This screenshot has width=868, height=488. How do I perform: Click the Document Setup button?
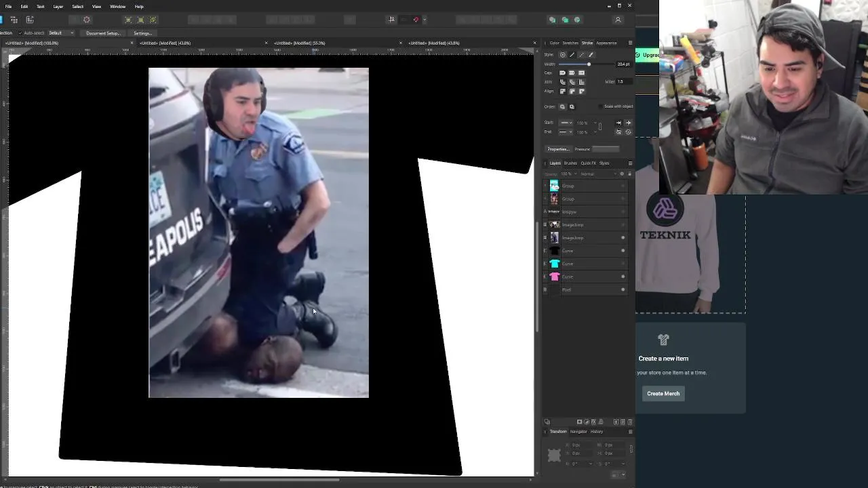tap(103, 33)
